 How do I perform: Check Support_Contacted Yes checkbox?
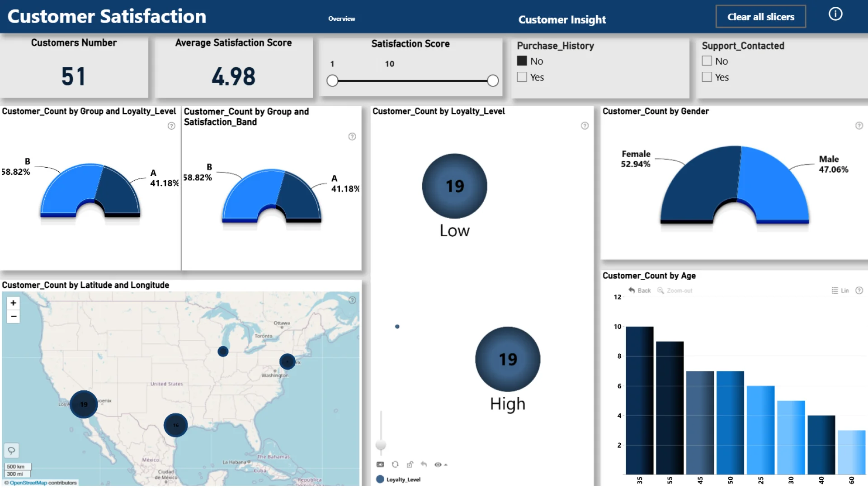tap(707, 77)
